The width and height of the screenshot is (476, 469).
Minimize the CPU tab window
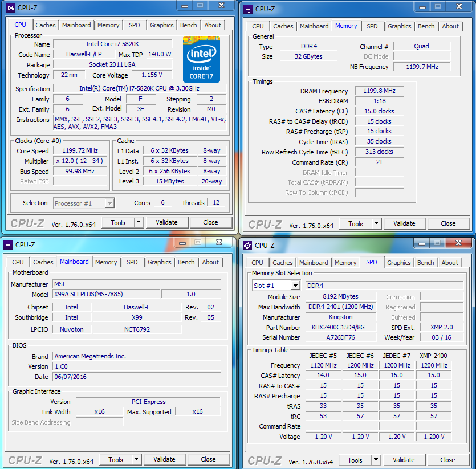[185, 6]
